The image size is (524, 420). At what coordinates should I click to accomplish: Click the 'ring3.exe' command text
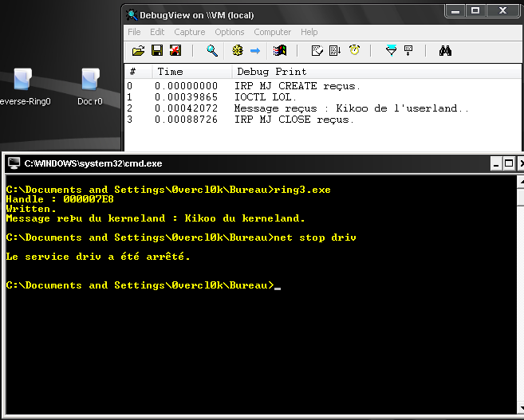point(302,190)
